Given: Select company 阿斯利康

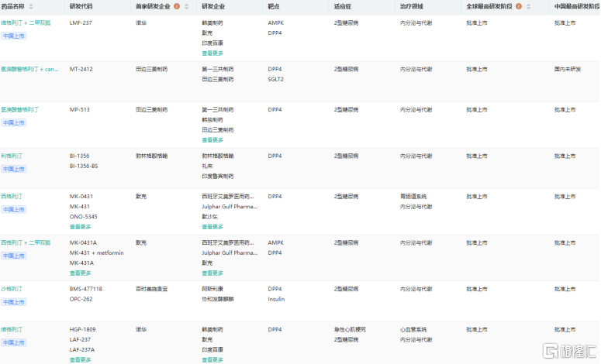Looking at the screenshot, I should (212, 290).
